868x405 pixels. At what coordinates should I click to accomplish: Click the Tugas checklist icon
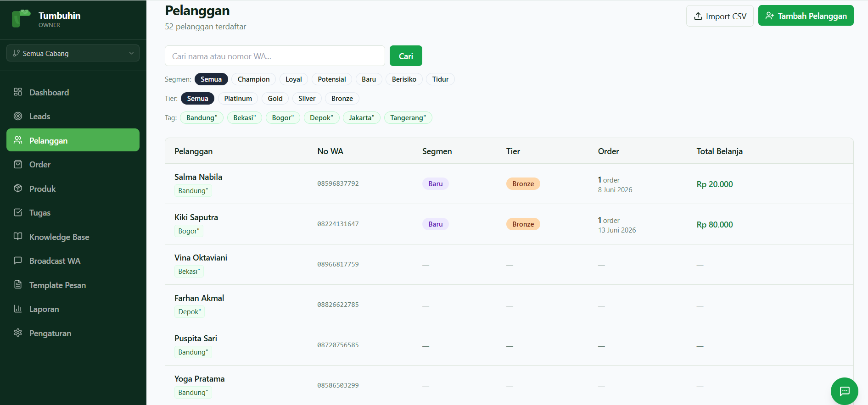18,212
